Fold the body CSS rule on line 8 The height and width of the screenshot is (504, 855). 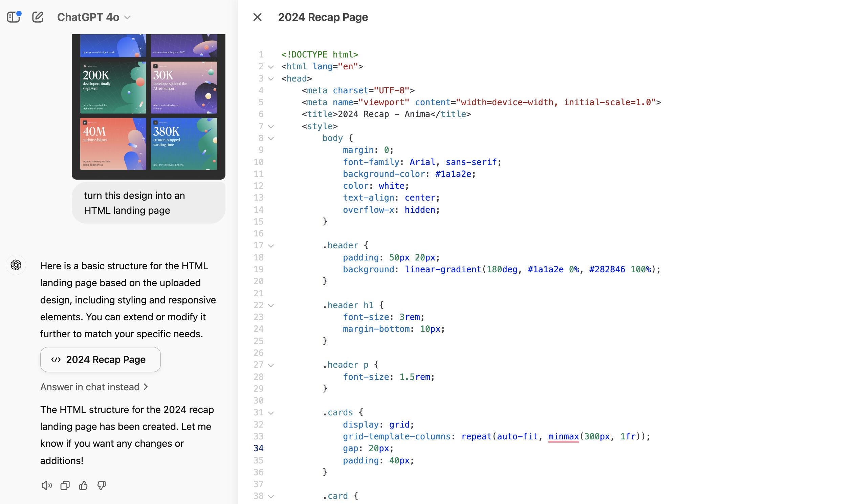point(271,139)
